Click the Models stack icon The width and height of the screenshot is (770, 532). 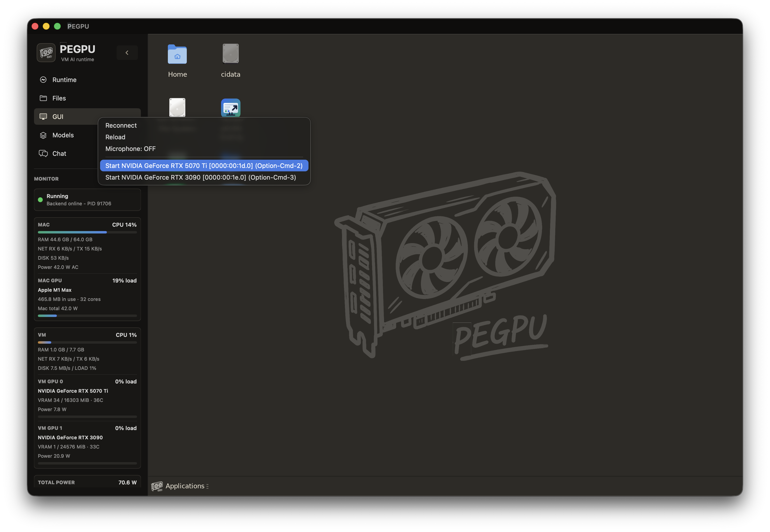coord(43,135)
